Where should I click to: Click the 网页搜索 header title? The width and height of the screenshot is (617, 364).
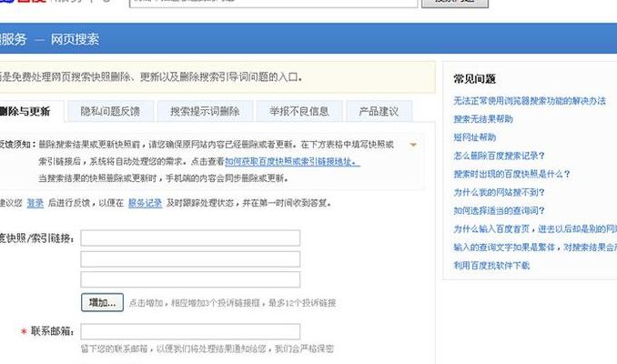(x=75, y=39)
